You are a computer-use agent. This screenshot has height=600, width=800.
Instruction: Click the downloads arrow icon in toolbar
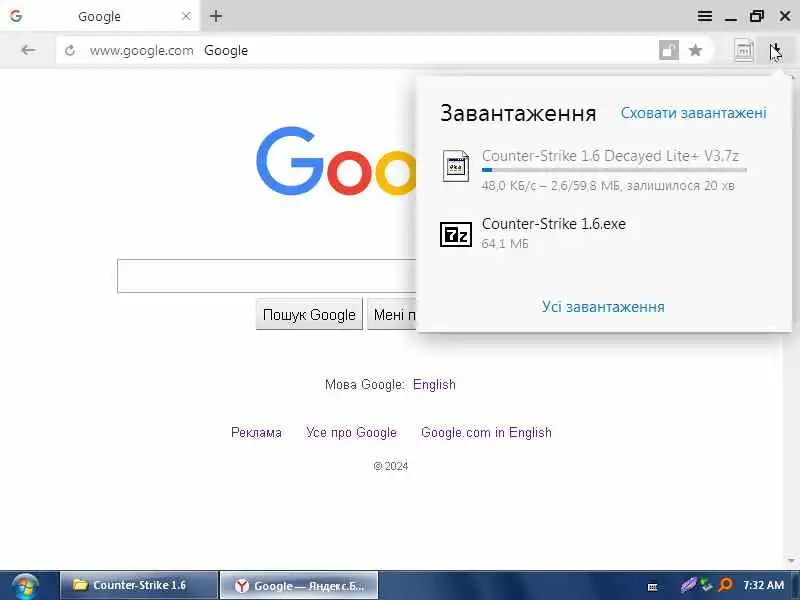click(x=776, y=51)
